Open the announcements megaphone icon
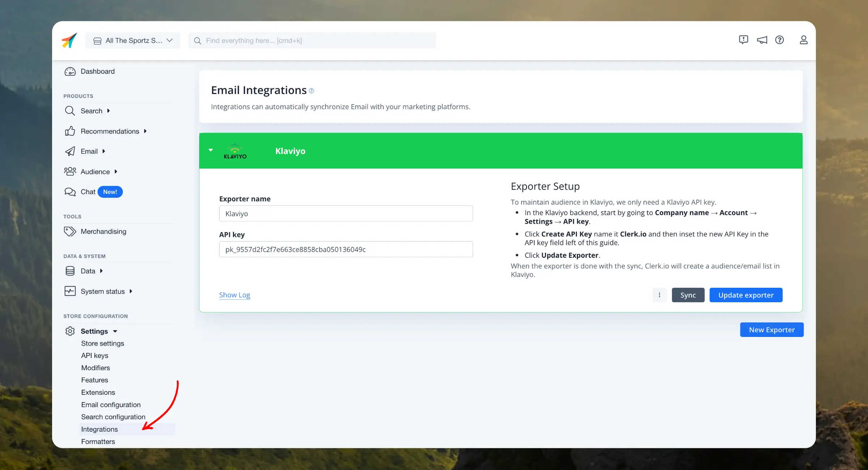868x470 pixels. pyautogui.click(x=762, y=40)
